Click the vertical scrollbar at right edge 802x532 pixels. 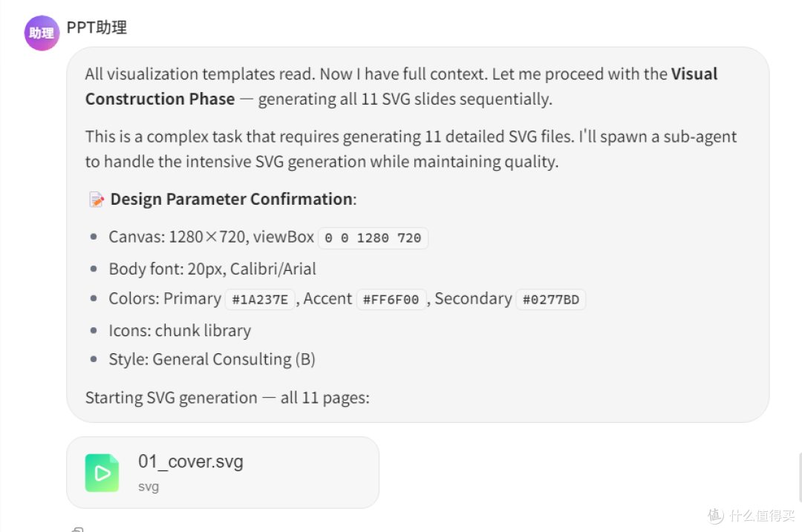[800, 477]
